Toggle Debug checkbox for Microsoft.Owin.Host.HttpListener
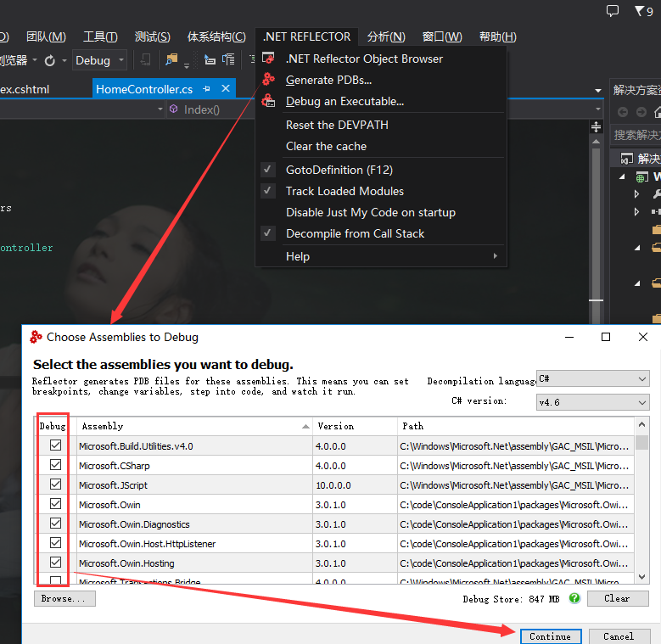 [x=55, y=542]
